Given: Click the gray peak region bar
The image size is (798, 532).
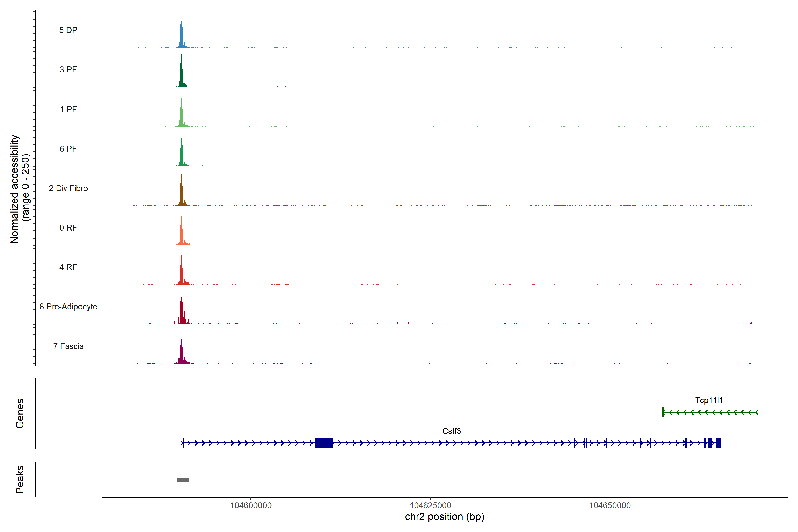Looking at the screenshot, I should 183,480.
